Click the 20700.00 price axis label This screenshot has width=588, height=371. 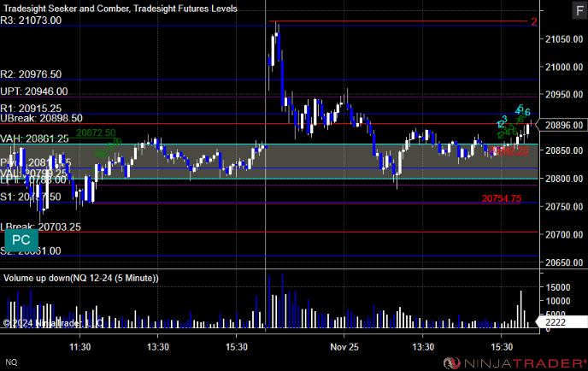564,234
